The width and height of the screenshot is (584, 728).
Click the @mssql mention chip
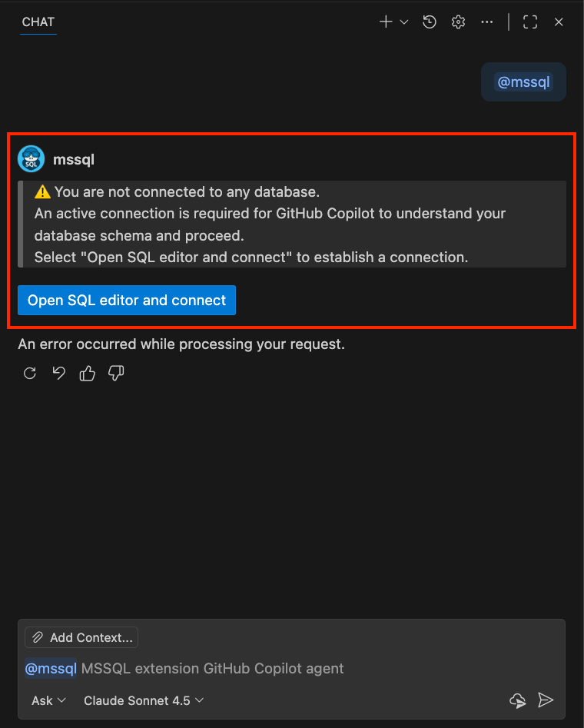523,81
